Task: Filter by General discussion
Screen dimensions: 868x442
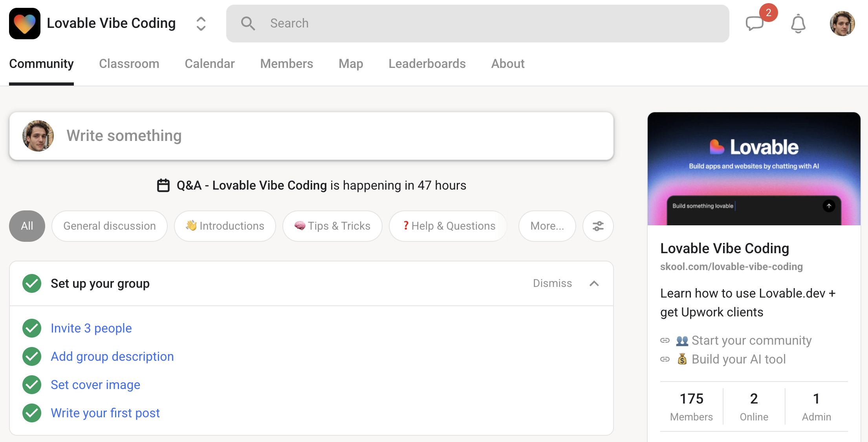Action: tap(110, 226)
